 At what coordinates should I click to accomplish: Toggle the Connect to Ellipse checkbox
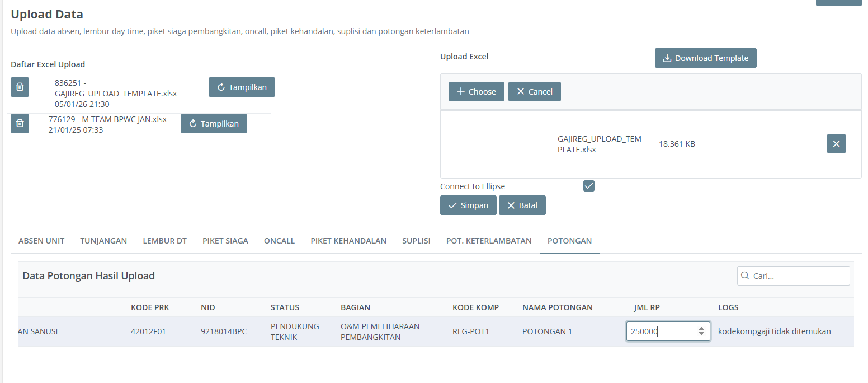(x=588, y=186)
